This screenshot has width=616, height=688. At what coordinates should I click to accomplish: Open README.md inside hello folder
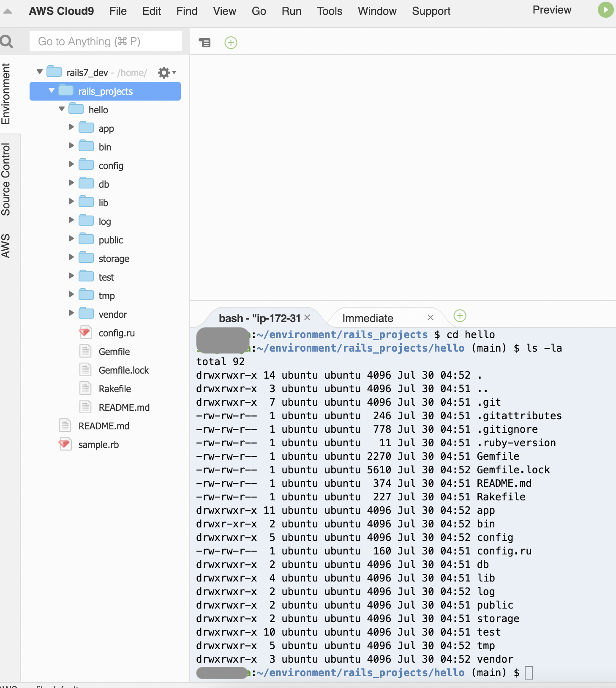coord(124,407)
